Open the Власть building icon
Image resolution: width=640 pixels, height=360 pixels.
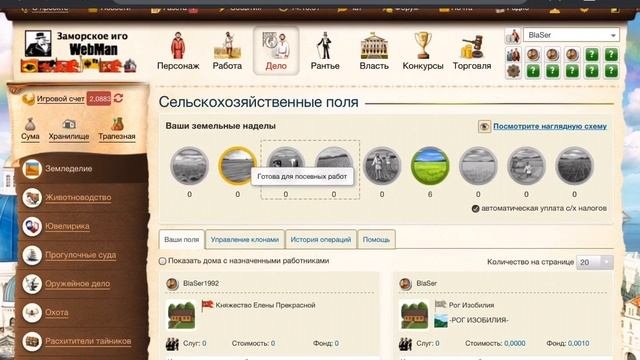(374, 46)
